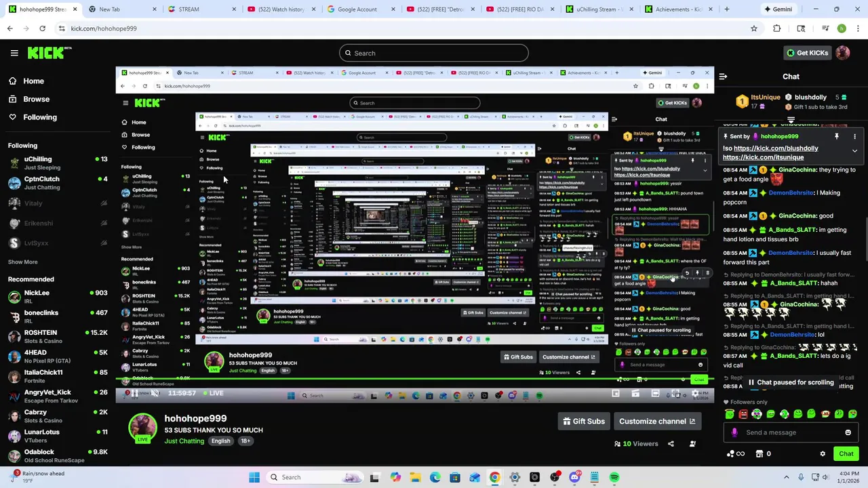Open chat settings gear icon

pyautogui.click(x=823, y=454)
